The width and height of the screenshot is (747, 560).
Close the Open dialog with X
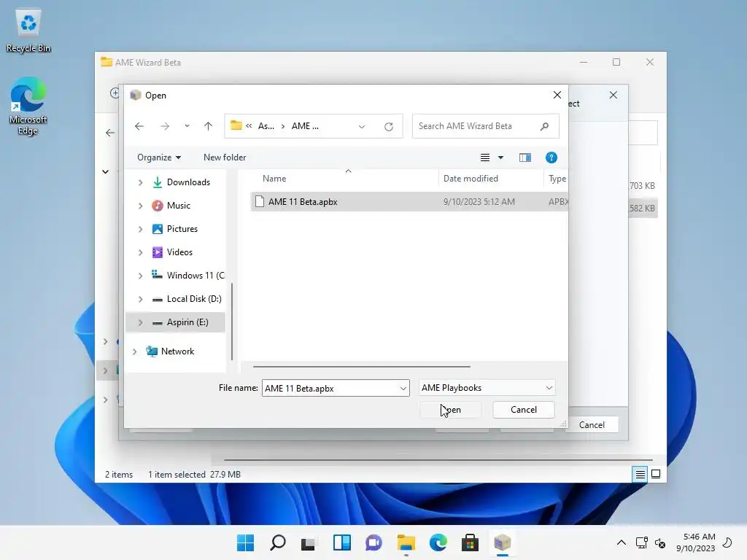tap(557, 96)
